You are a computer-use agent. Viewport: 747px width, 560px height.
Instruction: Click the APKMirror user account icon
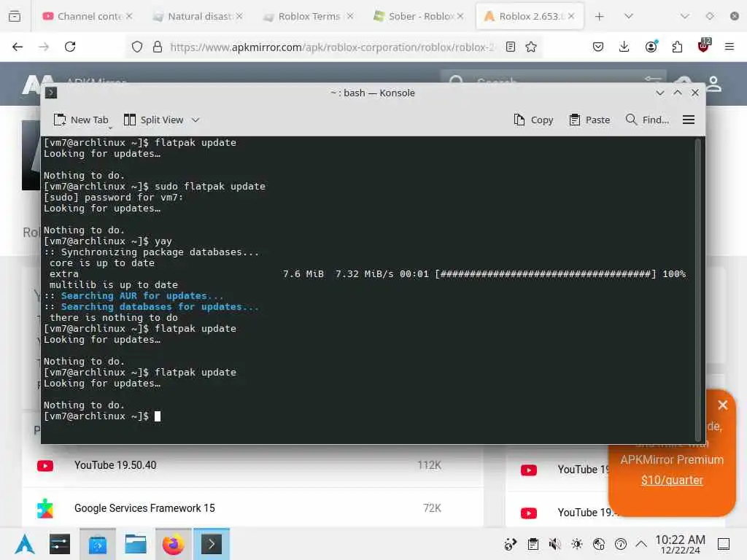(713, 84)
